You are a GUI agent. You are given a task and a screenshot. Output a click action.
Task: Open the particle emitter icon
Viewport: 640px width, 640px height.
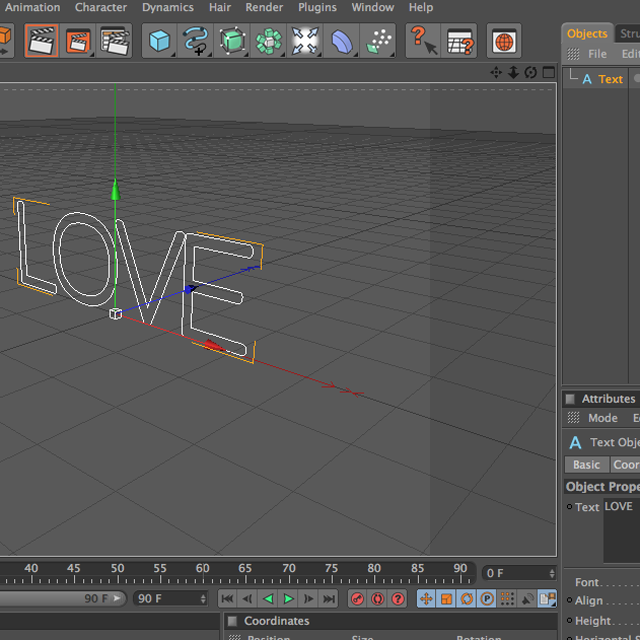tap(379, 41)
